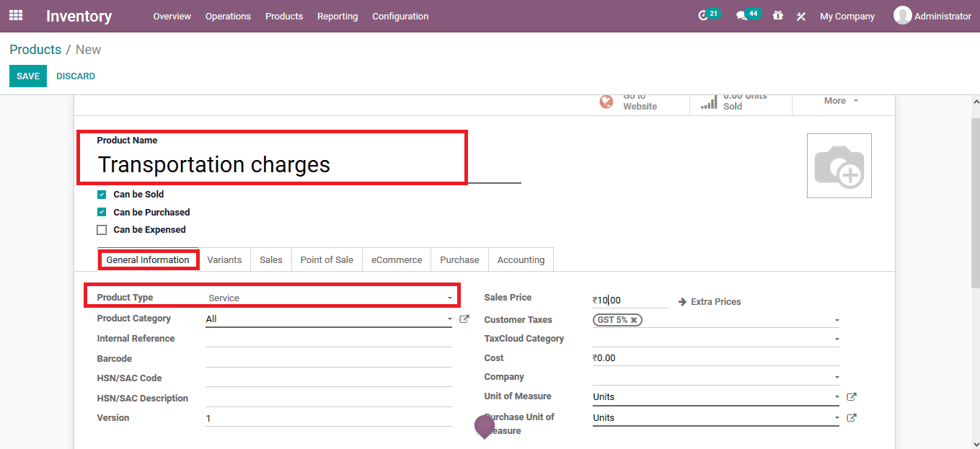Click the Extra Prices arrow icon
The image size is (980, 449).
(x=682, y=302)
